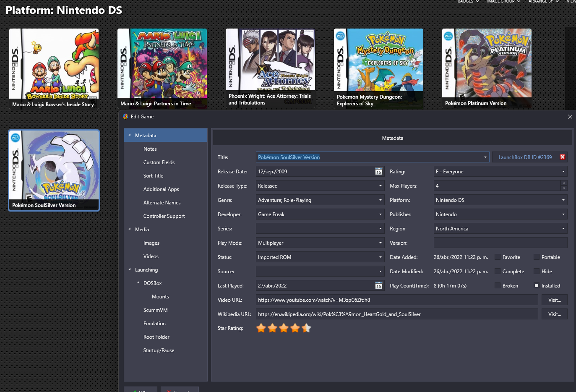The height and width of the screenshot is (392, 576).
Task: Click the Version text field
Action: point(500,243)
